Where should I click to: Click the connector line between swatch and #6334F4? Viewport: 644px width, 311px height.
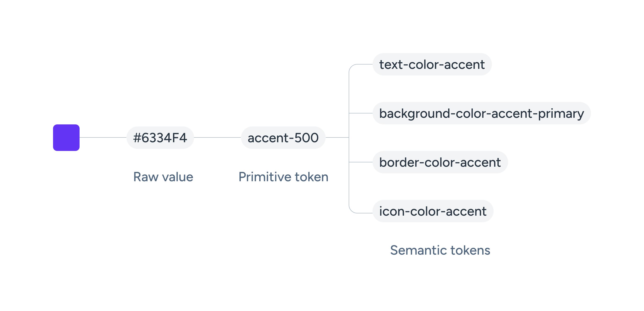tap(103, 137)
